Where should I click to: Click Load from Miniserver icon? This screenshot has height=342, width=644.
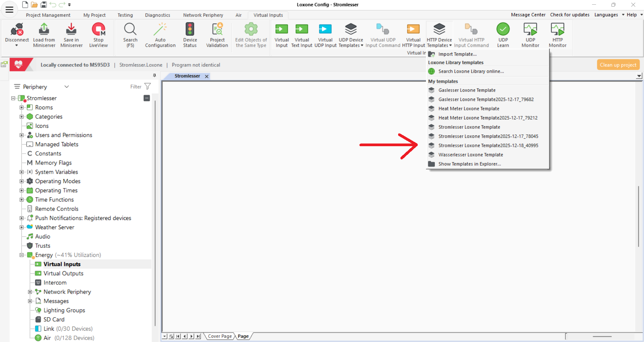(x=44, y=30)
